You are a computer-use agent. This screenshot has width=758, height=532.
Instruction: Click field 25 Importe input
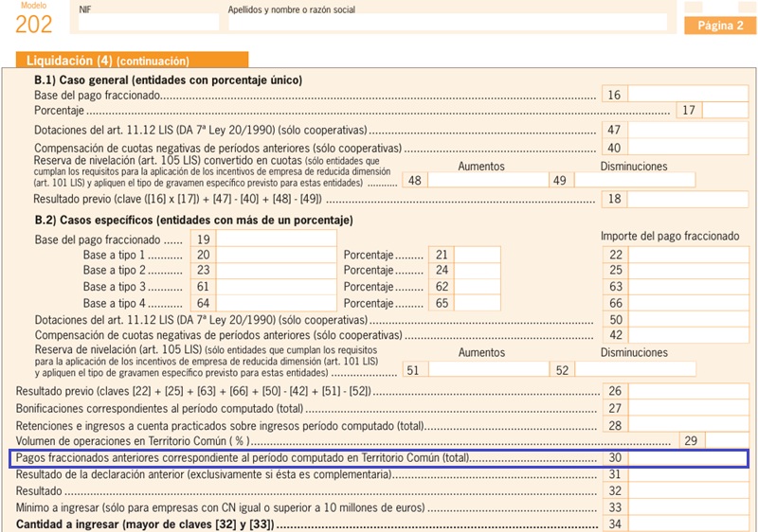(x=689, y=270)
